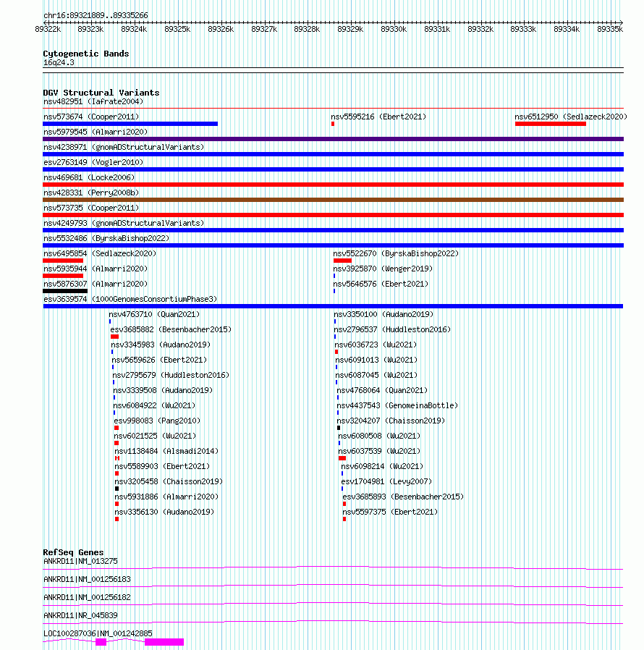Select the nsv5589903 (Ebert2021) label
The image size is (644, 650).
[x=162, y=466]
